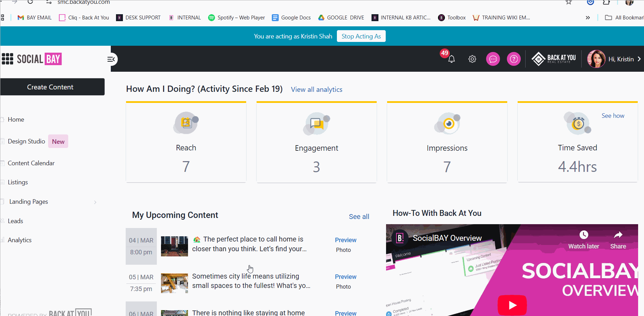Open thumbnail of 05 MAR post
This screenshot has height=316, width=644.
[x=175, y=283]
